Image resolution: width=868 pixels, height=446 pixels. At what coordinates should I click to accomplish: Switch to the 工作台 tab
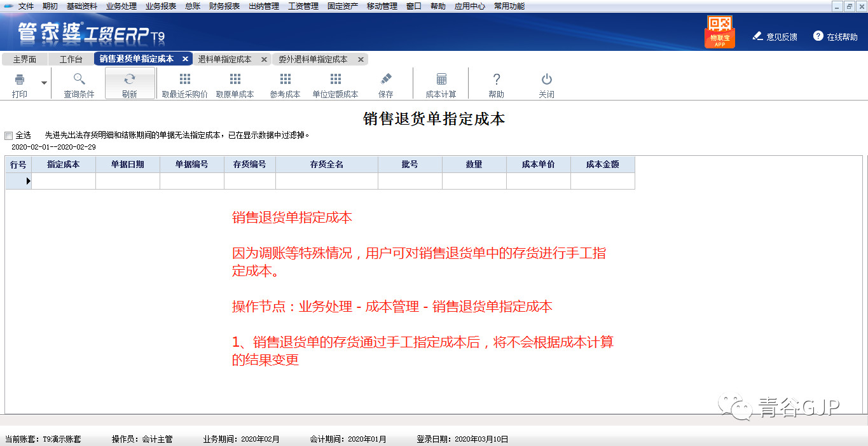click(x=70, y=59)
